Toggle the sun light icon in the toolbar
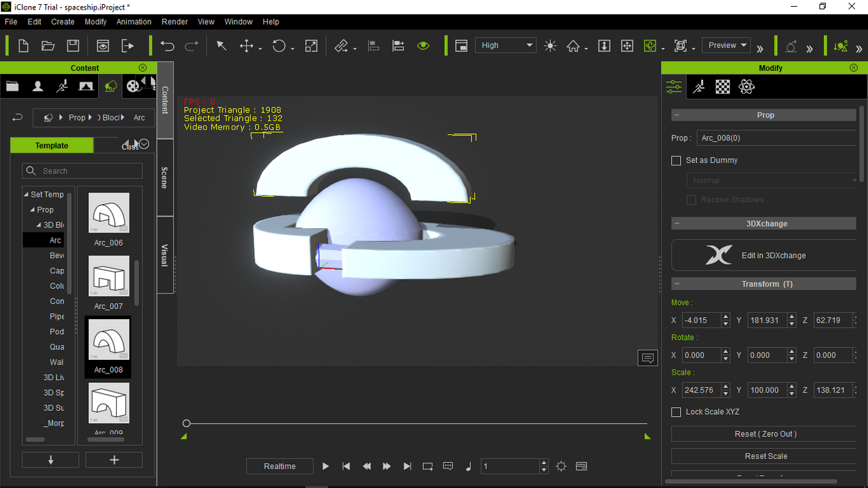The height and width of the screenshot is (488, 868). tap(550, 46)
